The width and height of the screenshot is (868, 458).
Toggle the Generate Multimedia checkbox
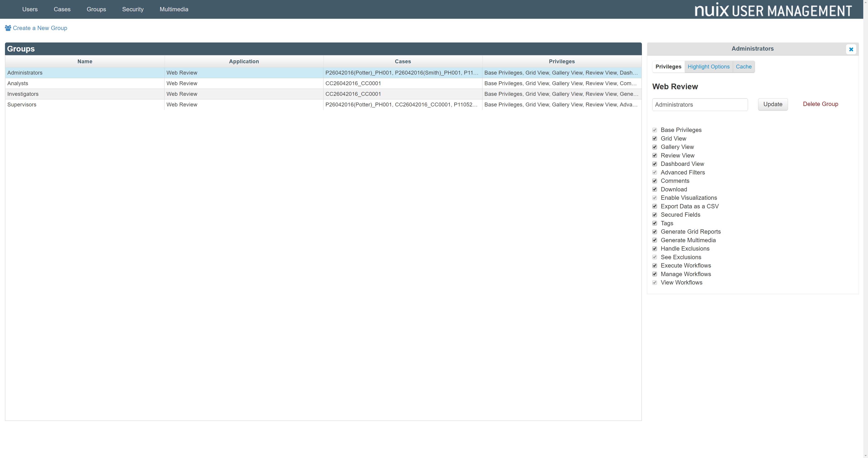pyautogui.click(x=654, y=240)
